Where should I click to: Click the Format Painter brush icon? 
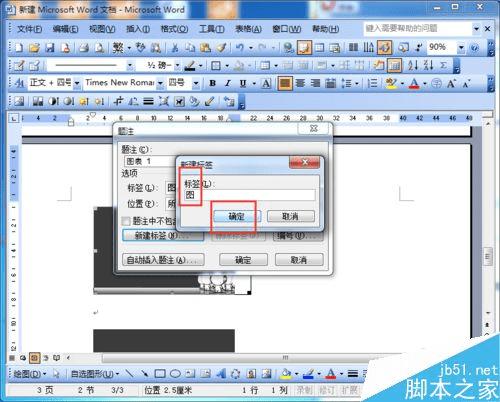[x=221, y=48]
